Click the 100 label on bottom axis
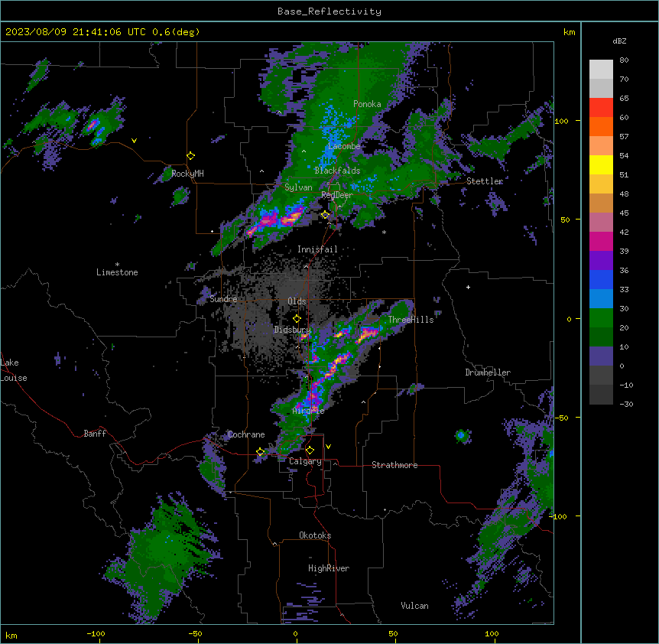Screen dimensions: 659x644 (x=492, y=633)
